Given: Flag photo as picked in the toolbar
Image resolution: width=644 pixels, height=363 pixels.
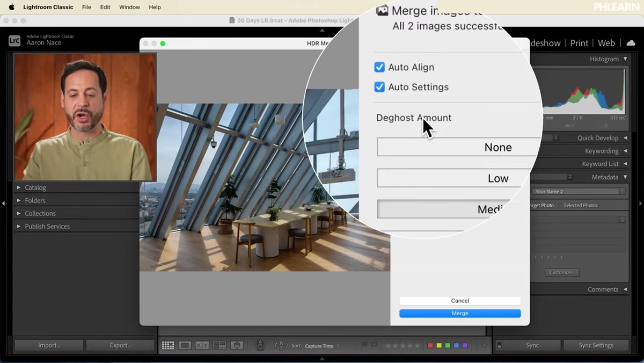Looking at the screenshot, I should 365,346.
